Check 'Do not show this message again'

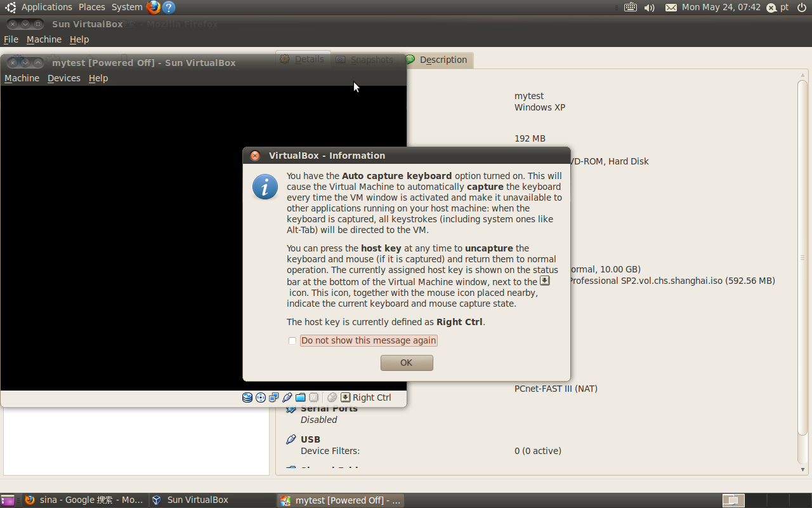tap(292, 341)
